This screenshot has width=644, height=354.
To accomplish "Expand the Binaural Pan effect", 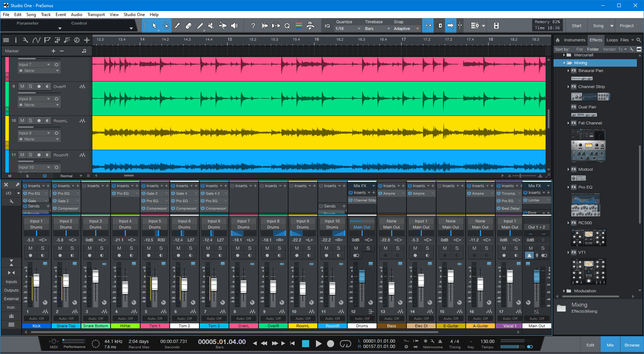I will click(x=568, y=71).
